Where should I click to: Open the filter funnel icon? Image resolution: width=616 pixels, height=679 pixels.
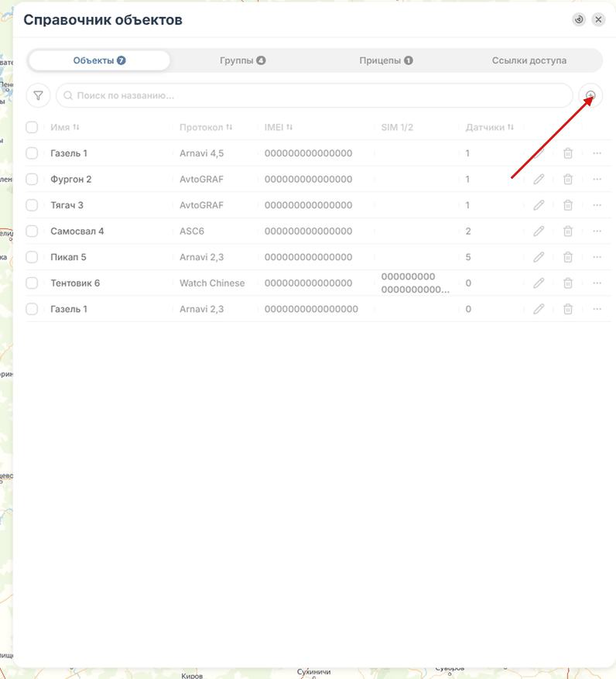38,95
